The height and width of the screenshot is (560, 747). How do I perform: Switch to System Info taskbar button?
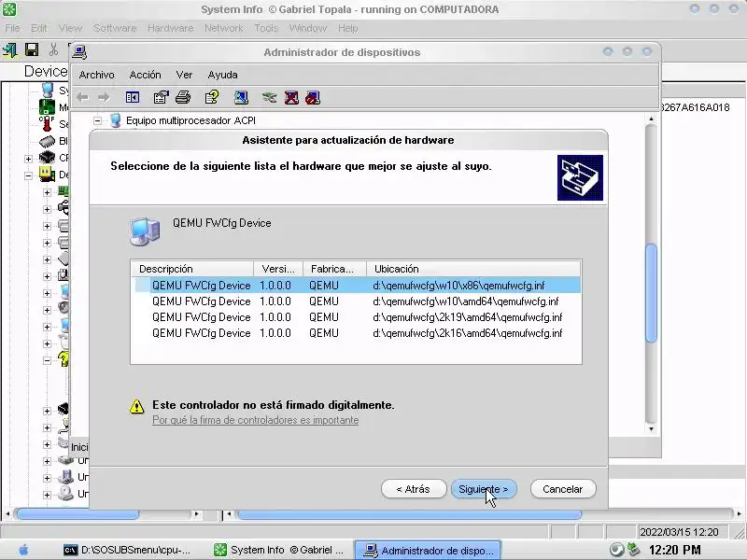point(279,550)
